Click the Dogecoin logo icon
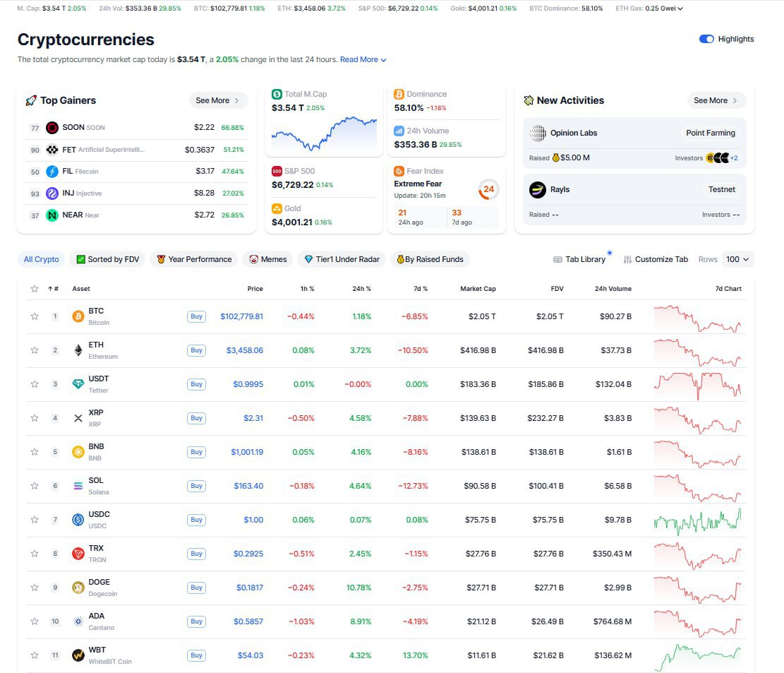This screenshot has height=673, width=784. point(78,588)
